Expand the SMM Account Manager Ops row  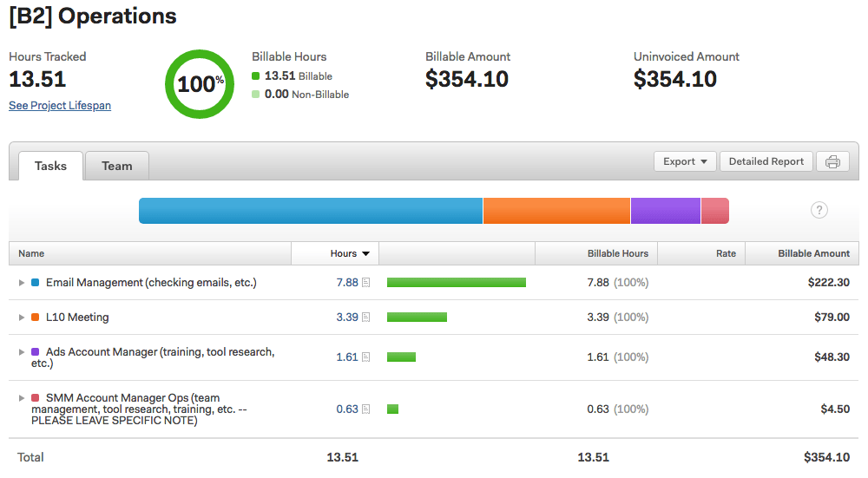tap(22, 398)
